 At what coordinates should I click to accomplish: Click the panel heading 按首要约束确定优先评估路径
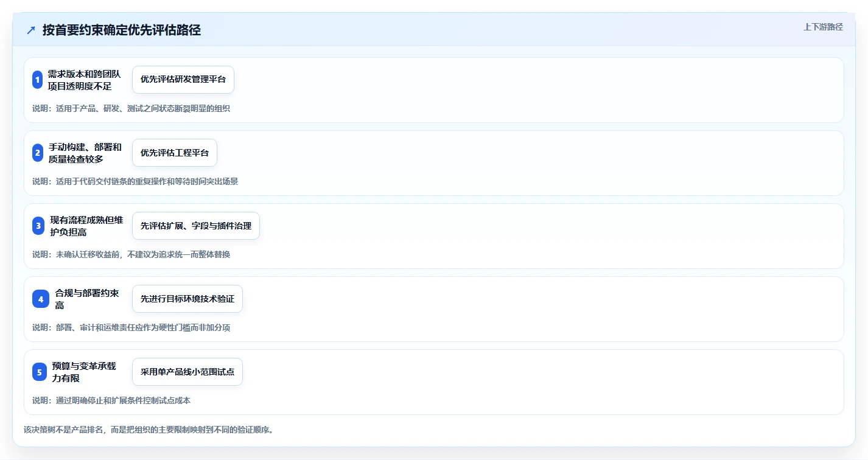pyautogui.click(x=122, y=30)
